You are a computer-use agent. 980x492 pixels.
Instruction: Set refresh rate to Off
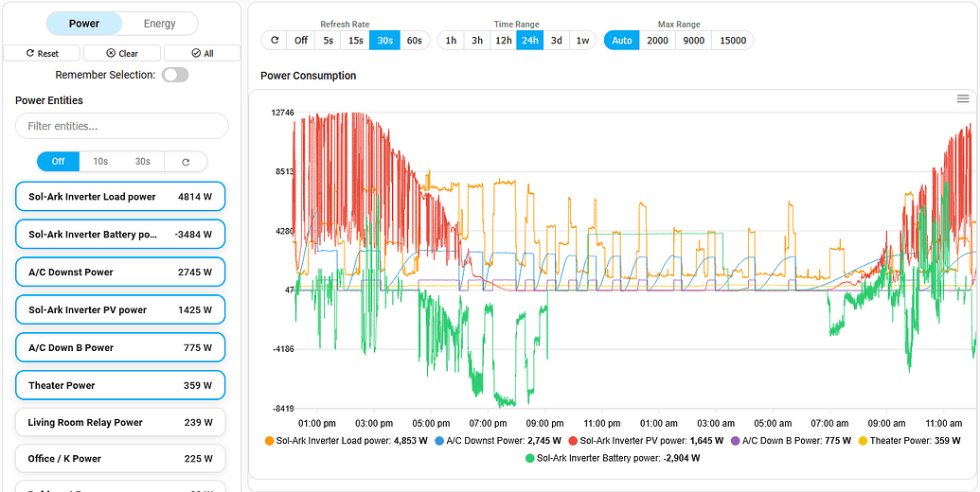[301, 40]
